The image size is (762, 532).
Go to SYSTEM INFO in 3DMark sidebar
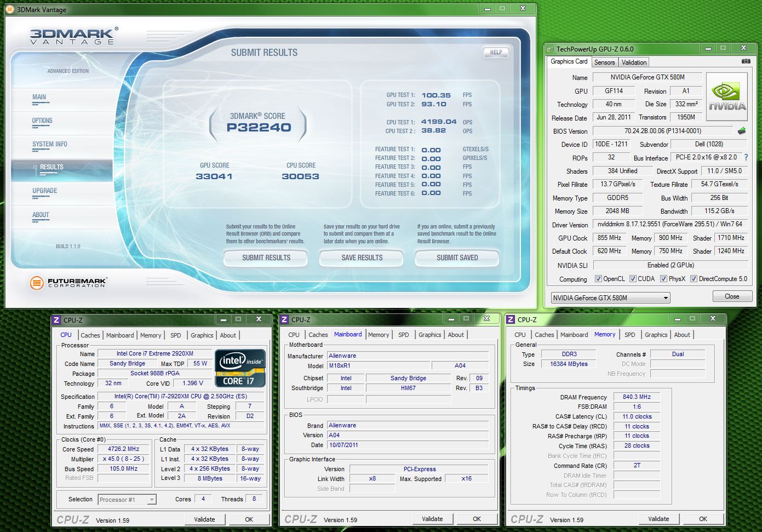50,144
